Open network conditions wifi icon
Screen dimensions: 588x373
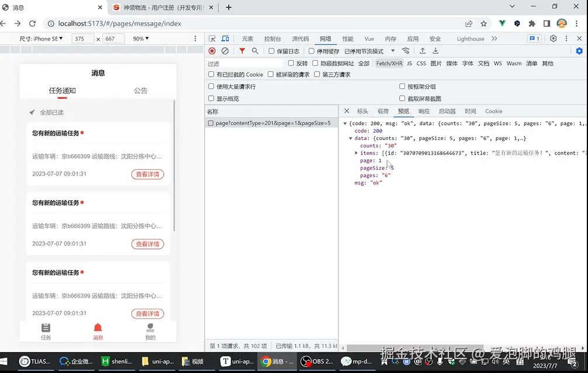click(x=406, y=51)
